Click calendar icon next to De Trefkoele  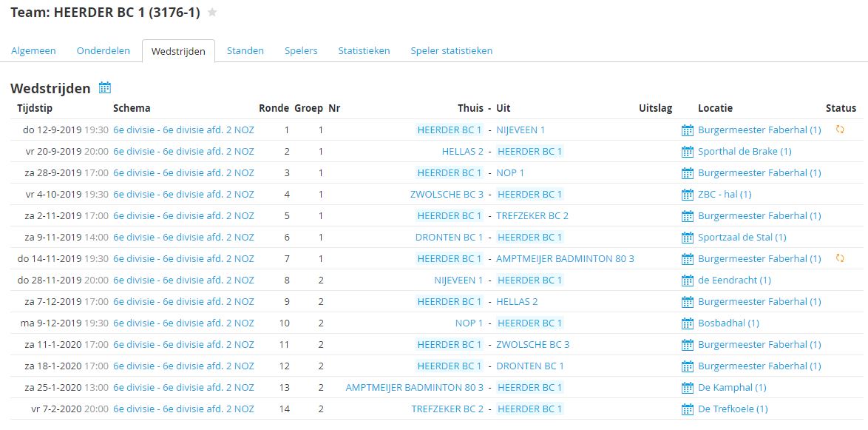point(688,409)
